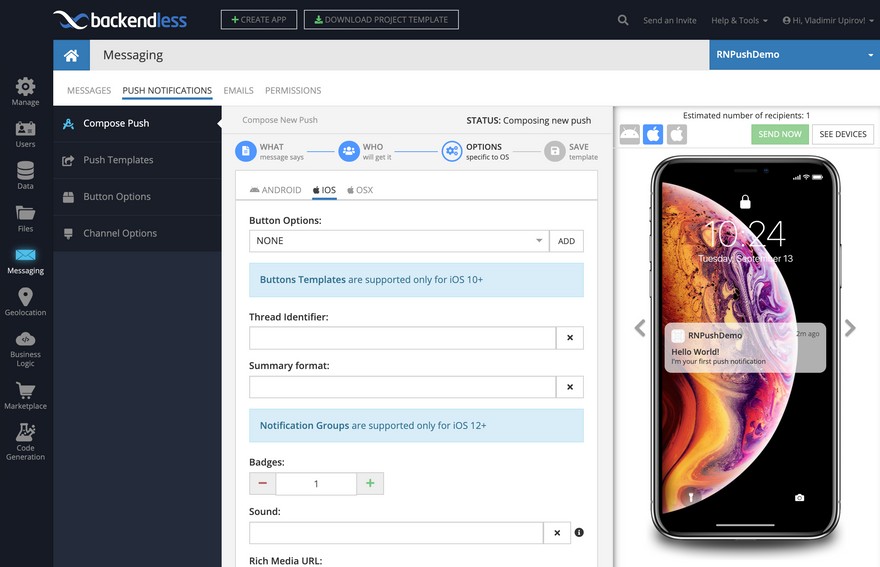Open the Help & Tools menu
Viewport: 880px width, 567px height.
[x=739, y=20]
